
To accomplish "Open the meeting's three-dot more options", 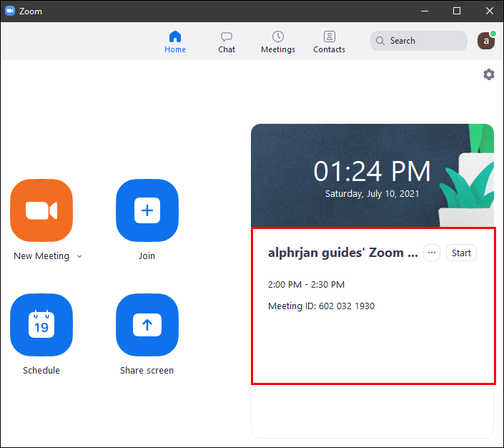I will coord(432,253).
